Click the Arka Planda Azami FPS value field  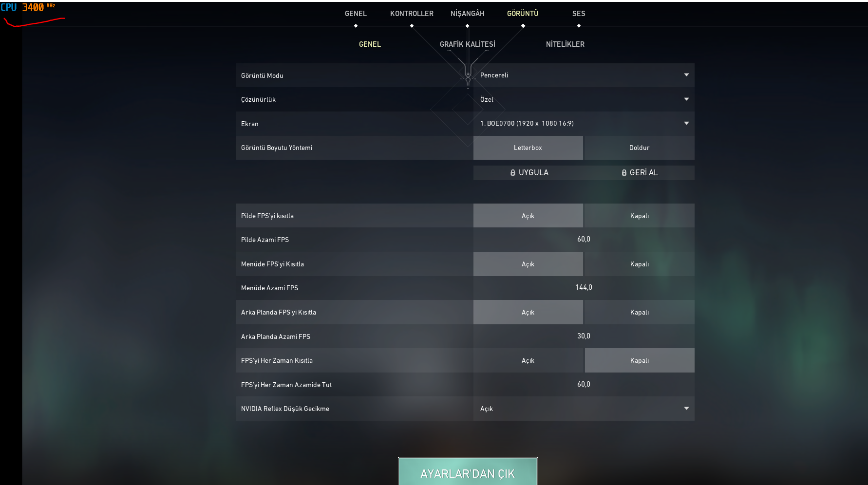[584, 336]
